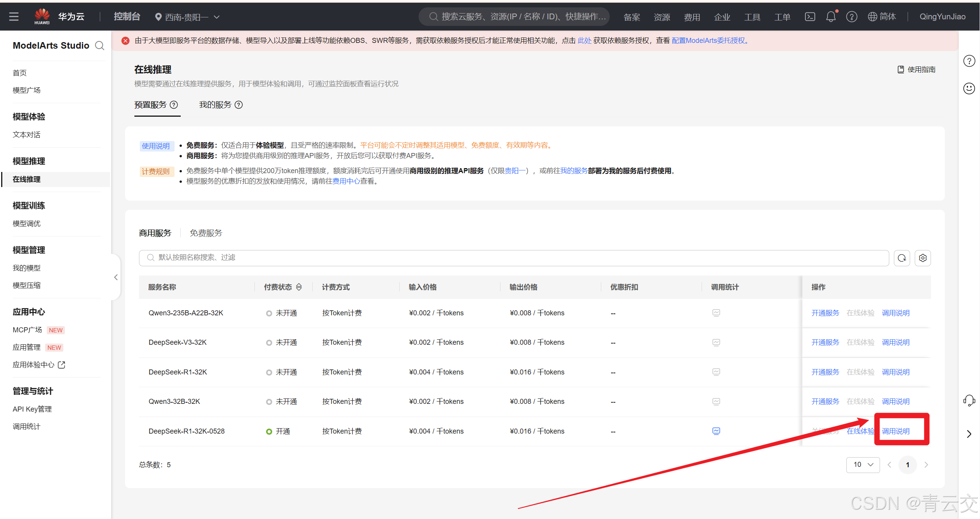Open 费用 menu in top bar

tap(692, 17)
